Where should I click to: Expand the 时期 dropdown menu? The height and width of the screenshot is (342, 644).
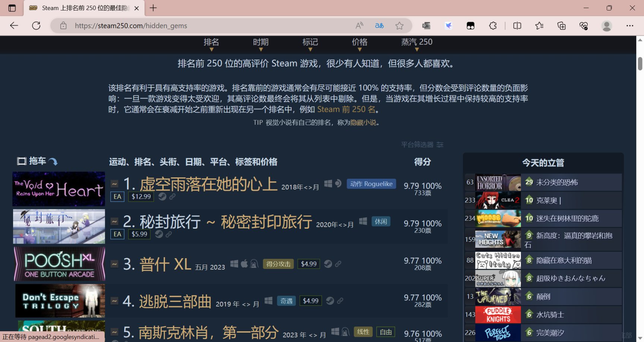tap(261, 44)
